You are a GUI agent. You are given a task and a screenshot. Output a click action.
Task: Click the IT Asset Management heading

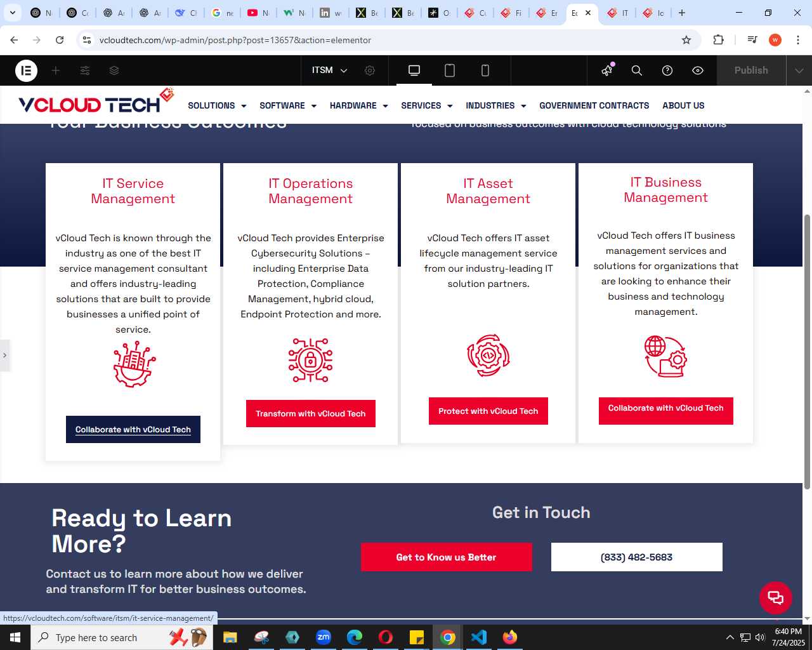[488, 191]
